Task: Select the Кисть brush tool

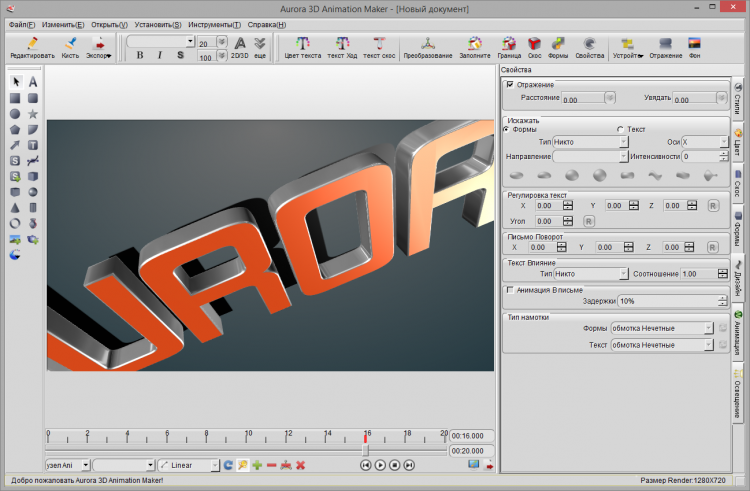Action: pyautogui.click(x=70, y=44)
